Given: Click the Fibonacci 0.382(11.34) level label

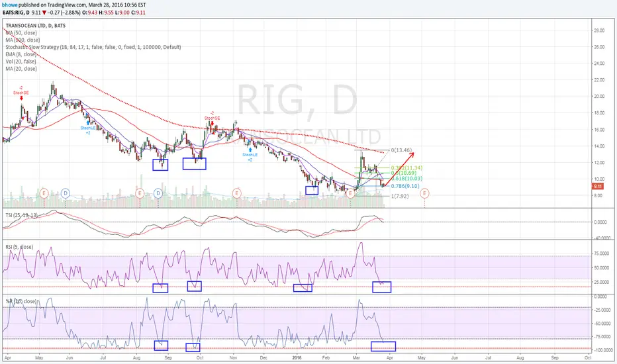Looking at the screenshot, I should click(406, 167).
